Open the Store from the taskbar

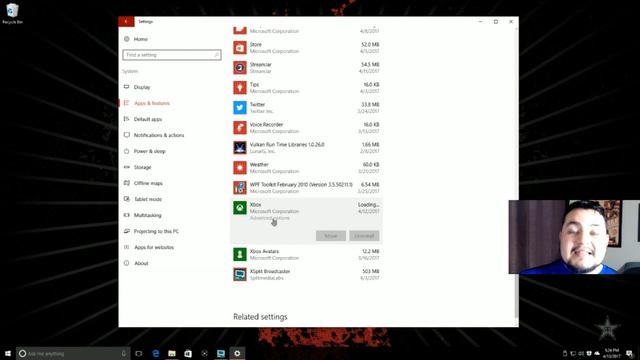(188, 353)
